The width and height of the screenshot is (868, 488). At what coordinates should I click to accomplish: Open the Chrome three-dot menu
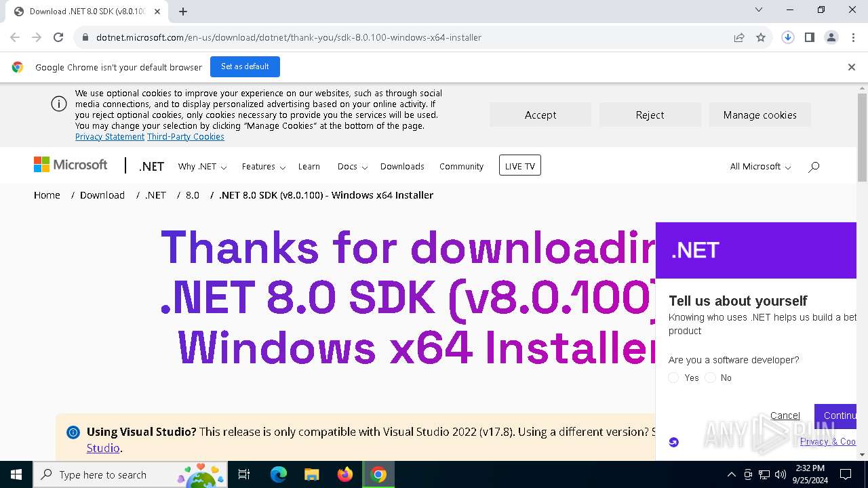click(x=852, y=37)
